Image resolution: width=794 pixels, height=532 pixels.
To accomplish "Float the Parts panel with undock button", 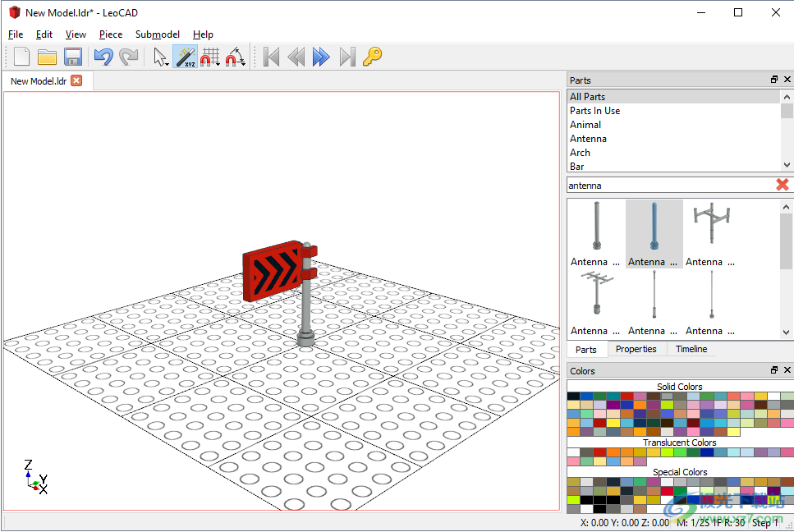I will [773, 80].
